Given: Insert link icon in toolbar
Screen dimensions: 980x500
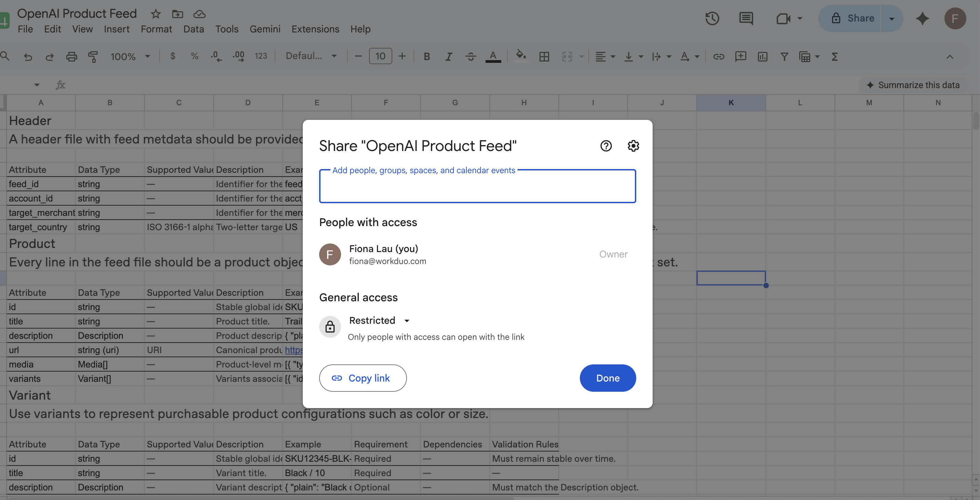Looking at the screenshot, I should coord(718,57).
